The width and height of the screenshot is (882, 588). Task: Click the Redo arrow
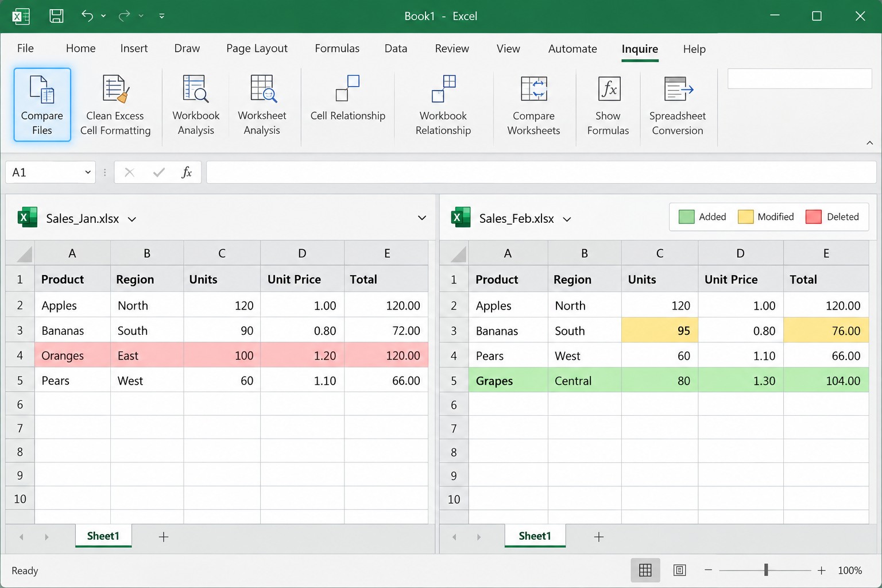(124, 16)
